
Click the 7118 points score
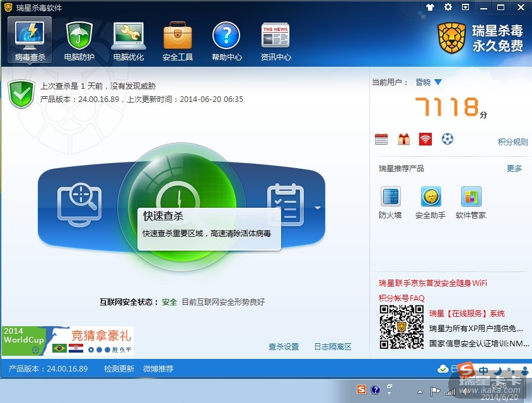[x=447, y=106]
